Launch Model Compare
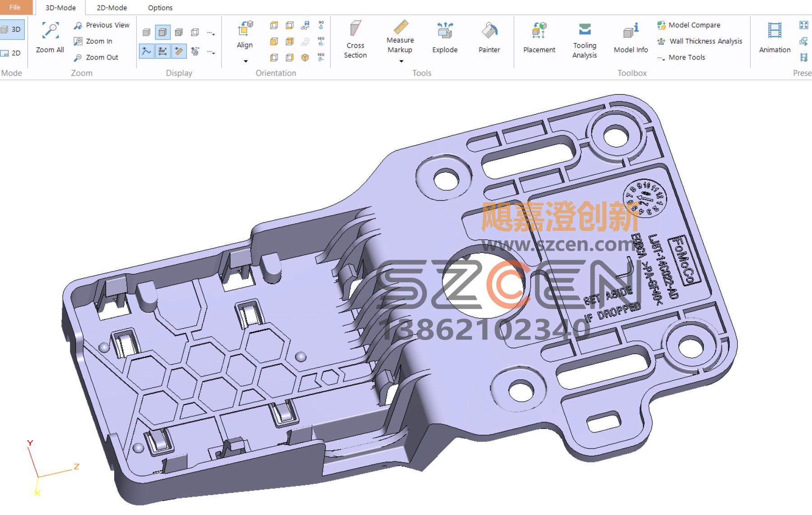The height and width of the screenshot is (515, 812). tap(689, 25)
